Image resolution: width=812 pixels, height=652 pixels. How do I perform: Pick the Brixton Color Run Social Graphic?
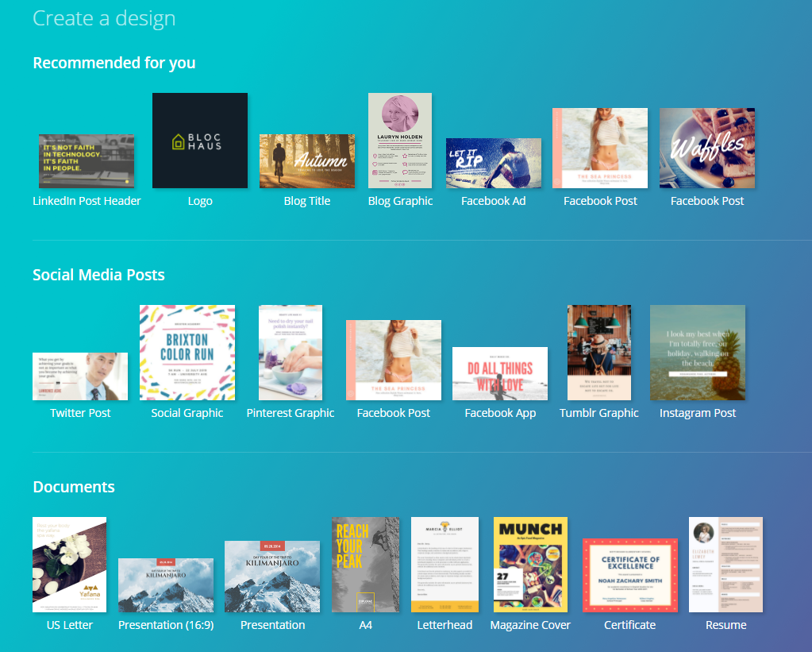pos(187,353)
